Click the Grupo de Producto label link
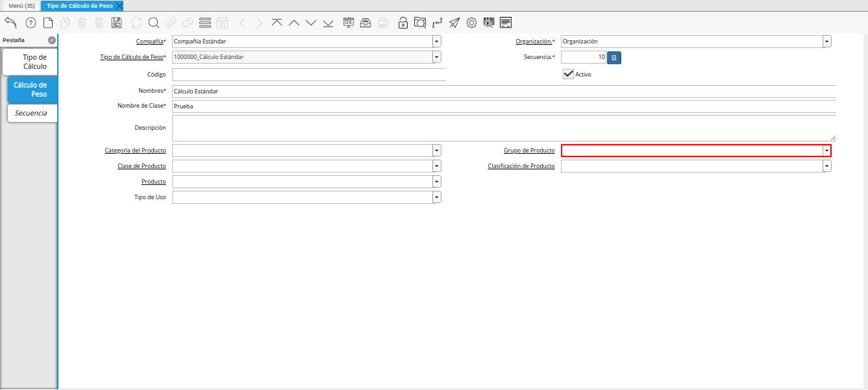Image resolution: width=868 pixels, height=390 pixels. (x=529, y=151)
